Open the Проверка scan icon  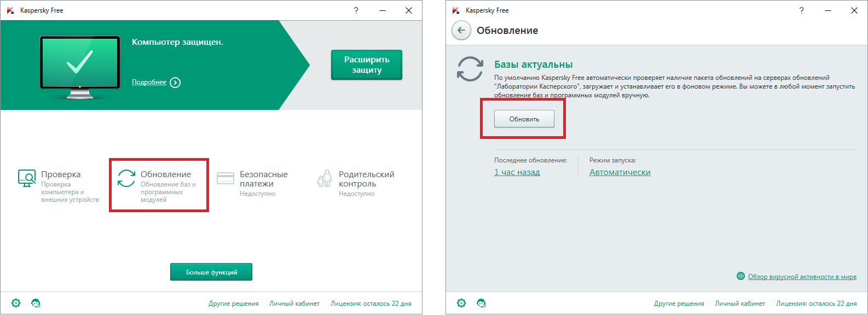[27, 178]
